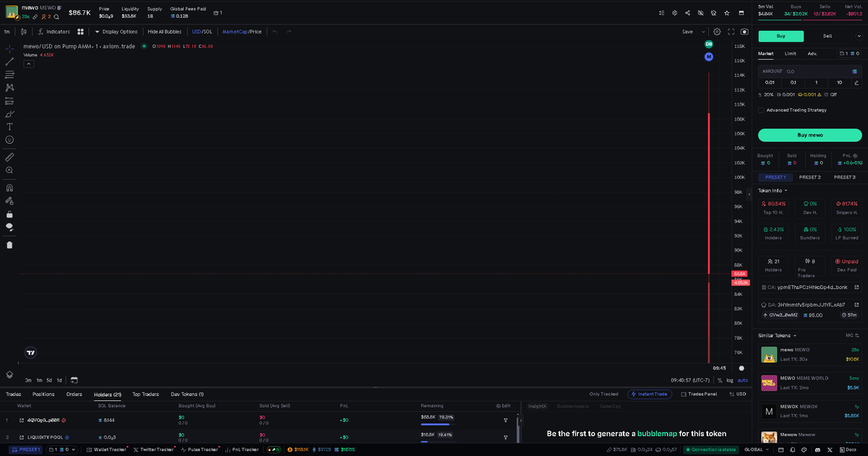Remove drawings with the trash icon
Viewport: 868px width, 456px height.
pos(9,244)
